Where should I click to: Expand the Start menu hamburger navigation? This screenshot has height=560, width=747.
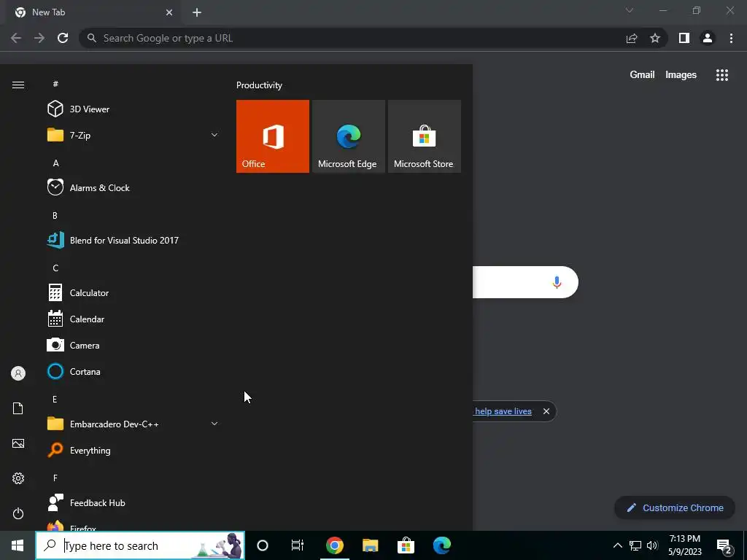(x=18, y=85)
